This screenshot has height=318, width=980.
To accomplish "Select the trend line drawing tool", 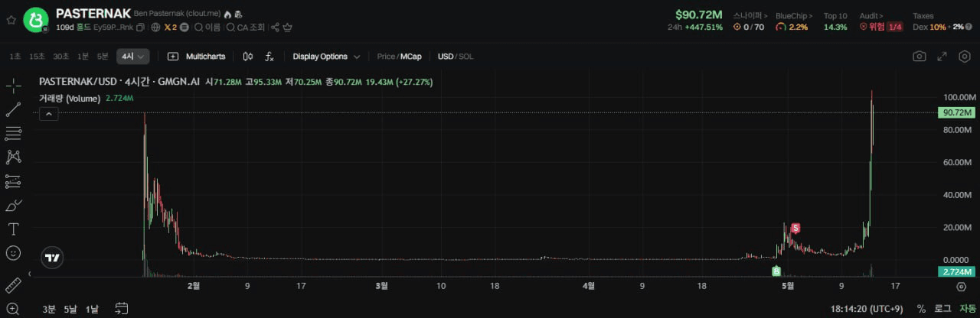I will 13,109.
